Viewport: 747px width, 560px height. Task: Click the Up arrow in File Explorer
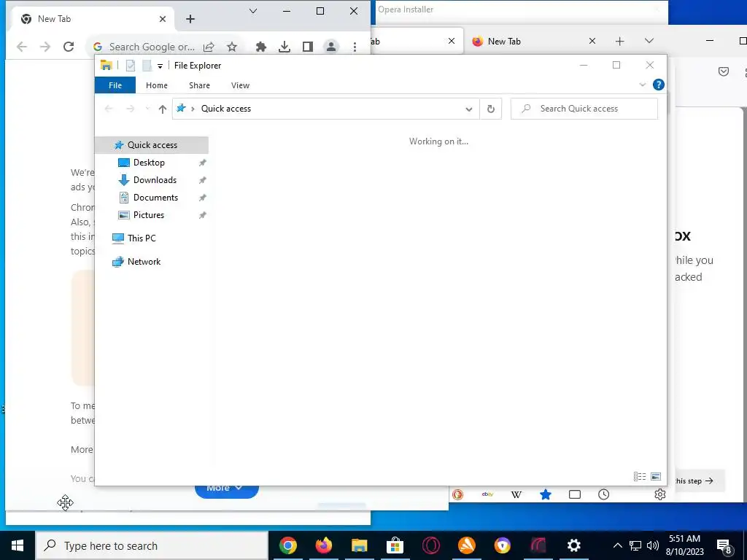[x=163, y=109]
